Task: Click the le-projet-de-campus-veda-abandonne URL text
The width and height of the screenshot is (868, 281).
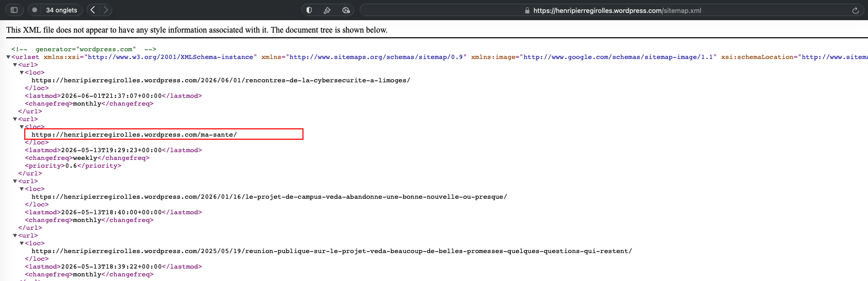Action: click(269, 197)
